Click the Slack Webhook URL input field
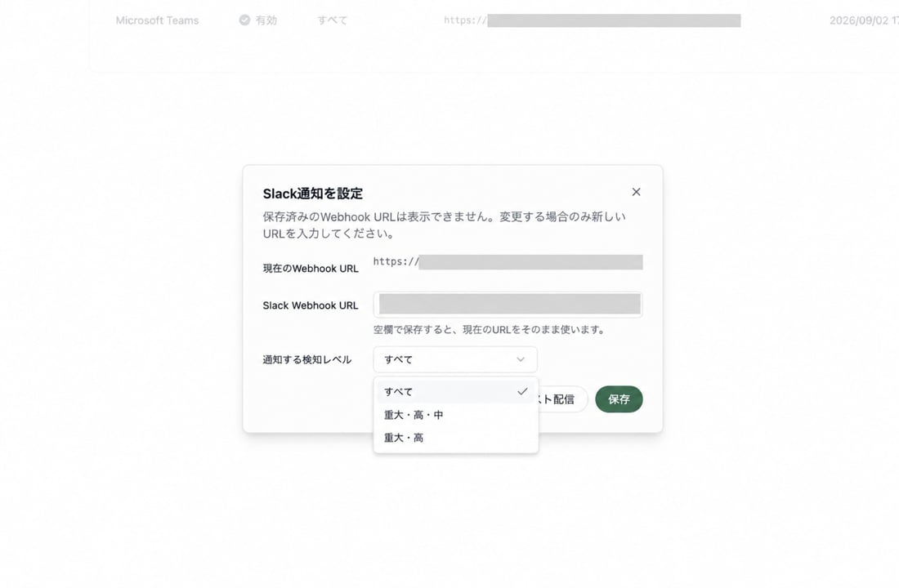The width and height of the screenshot is (899, 588). [508, 305]
